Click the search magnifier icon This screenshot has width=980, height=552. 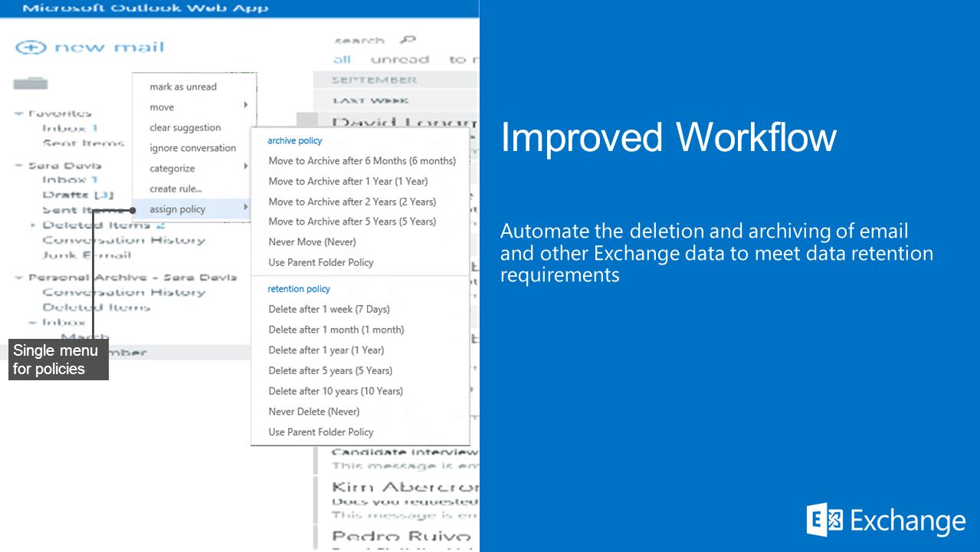[x=408, y=41]
